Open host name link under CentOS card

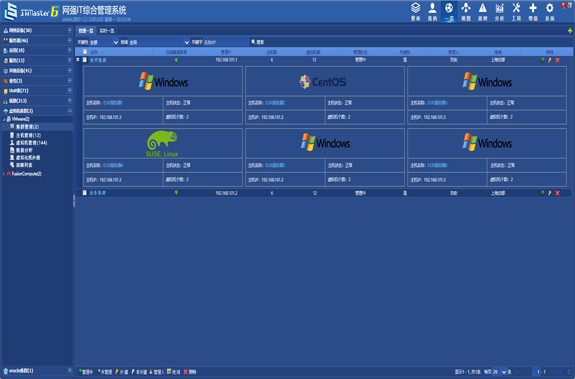[275, 103]
